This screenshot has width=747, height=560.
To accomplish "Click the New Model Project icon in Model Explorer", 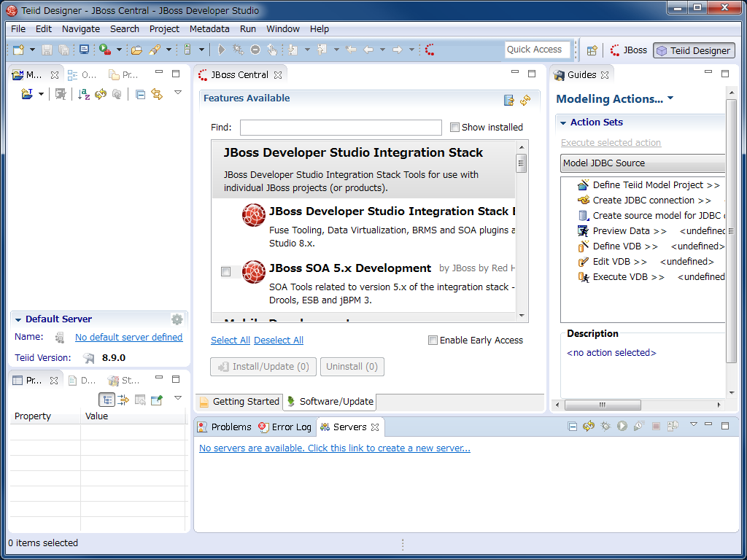I will tap(27, 94).
